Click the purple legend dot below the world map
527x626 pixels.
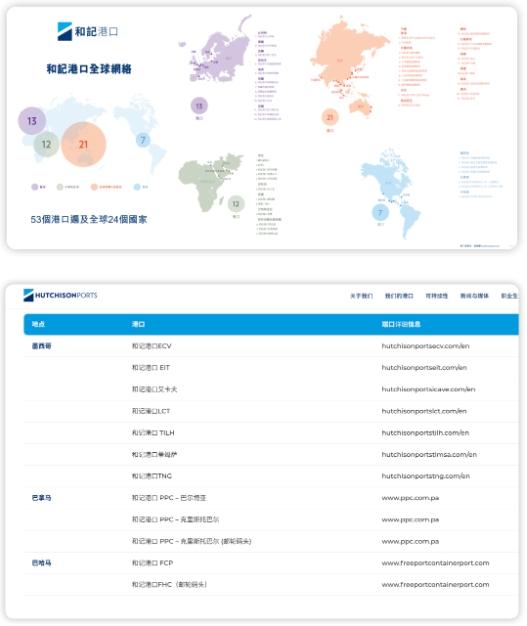click(x=35, y=187)
